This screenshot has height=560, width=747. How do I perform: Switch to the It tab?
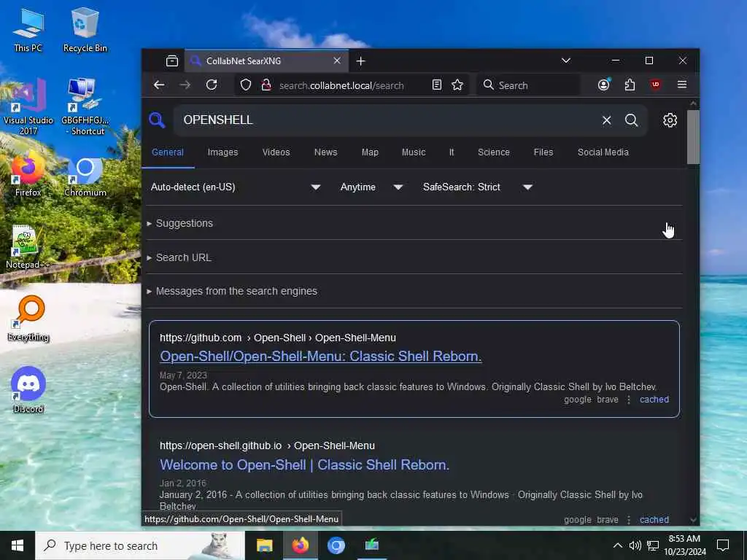point(452,152)
